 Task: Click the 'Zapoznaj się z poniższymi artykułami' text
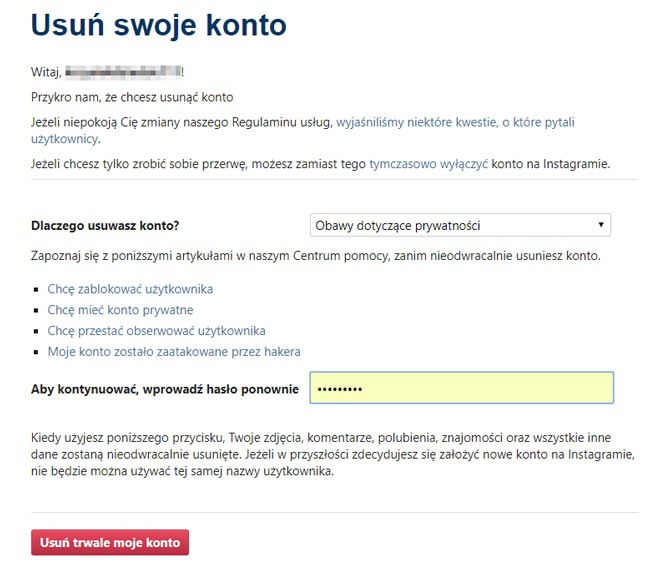point(316,257)
